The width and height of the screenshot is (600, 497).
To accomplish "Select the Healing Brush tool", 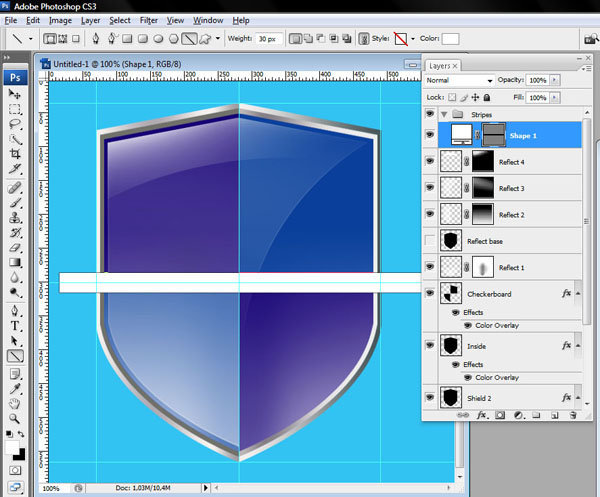I will coord(15,188).
